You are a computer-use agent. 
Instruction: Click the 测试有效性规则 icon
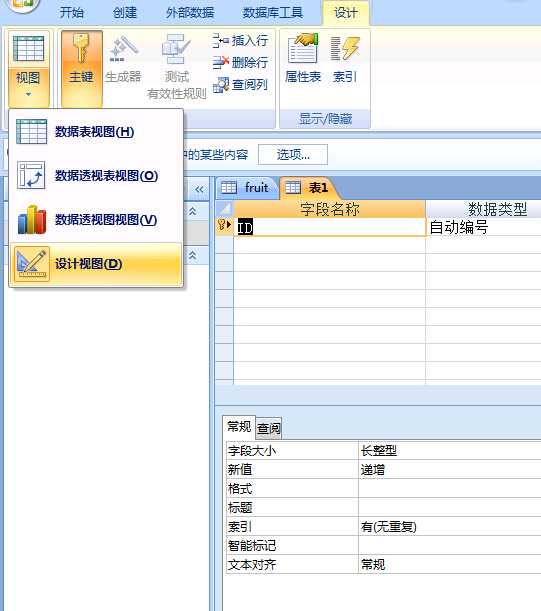[176, 49]
